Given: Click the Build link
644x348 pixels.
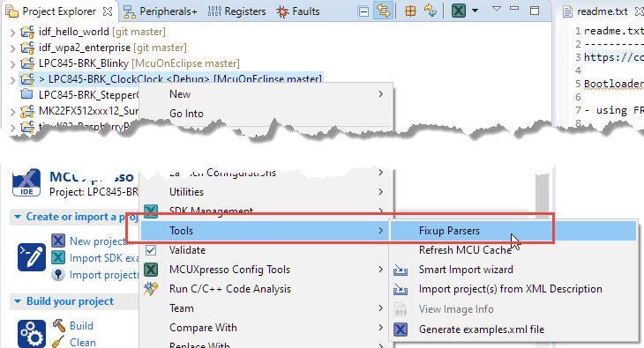Looking at the screenshot, I should point(81,326).
